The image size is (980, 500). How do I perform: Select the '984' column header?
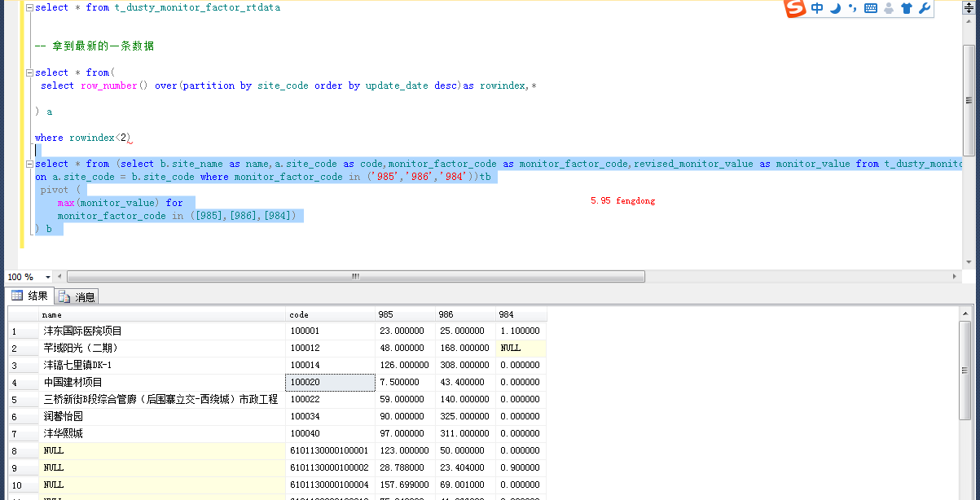click(x=521, y=314)
